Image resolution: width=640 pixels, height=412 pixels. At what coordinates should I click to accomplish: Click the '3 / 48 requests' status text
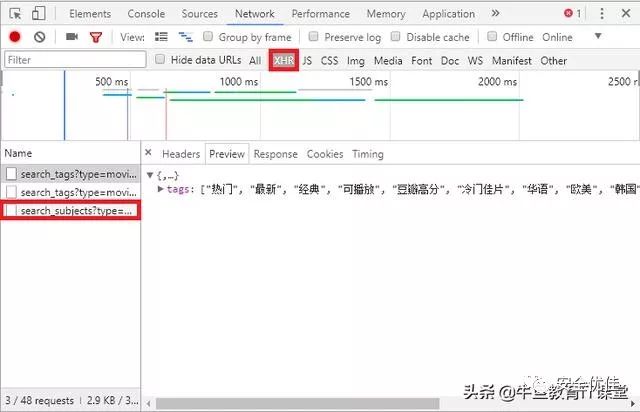[40, 400]
